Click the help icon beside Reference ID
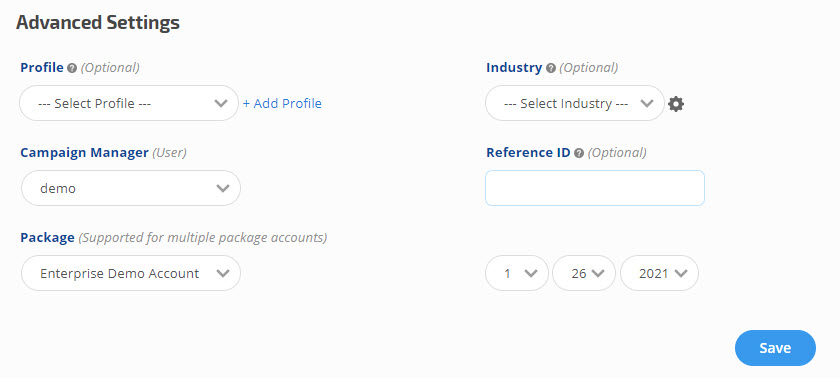The width and height of the screenshot is (840, 378). tap(579, 153)
